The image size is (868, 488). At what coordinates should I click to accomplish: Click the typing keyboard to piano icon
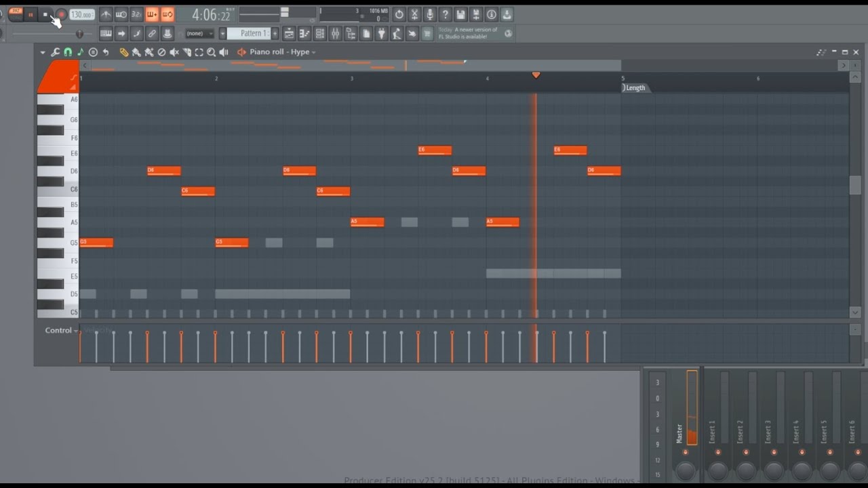106,33
